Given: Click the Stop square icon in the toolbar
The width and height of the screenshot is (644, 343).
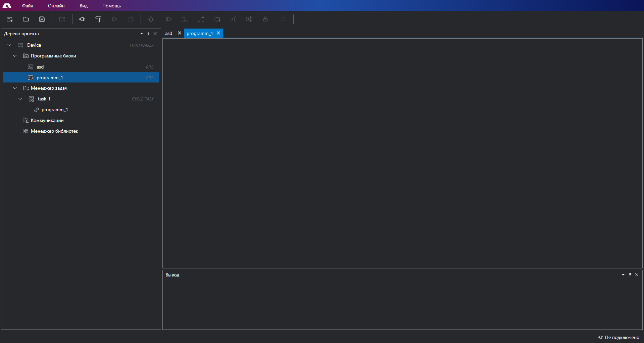Looking at the screenshot, I should pos(131,19).
